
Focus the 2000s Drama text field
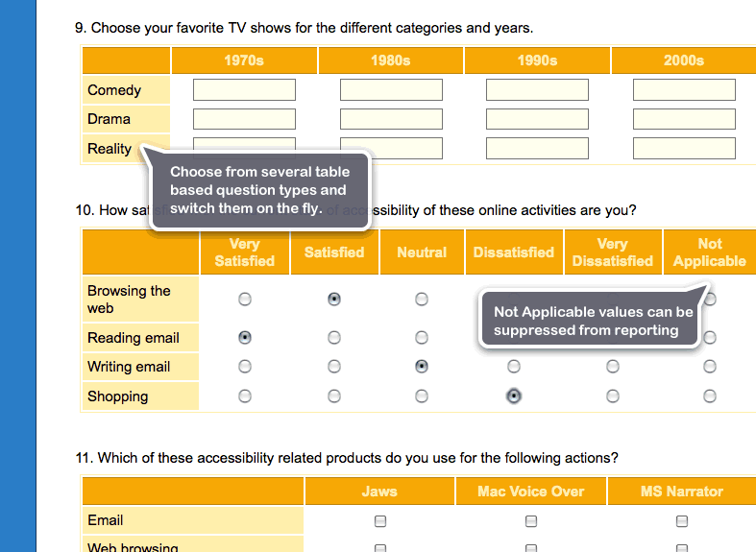tap(684, 119)
